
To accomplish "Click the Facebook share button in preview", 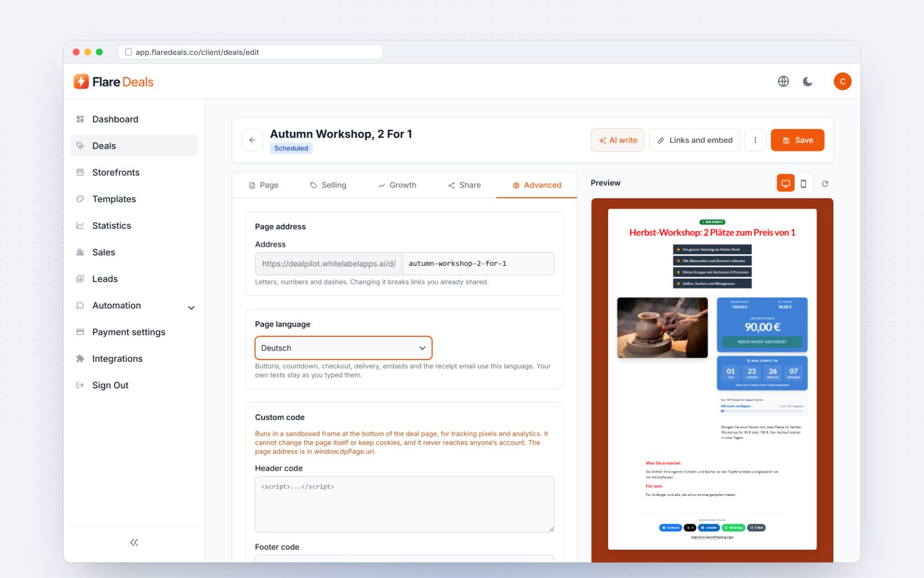I will [x=670, y=528].
